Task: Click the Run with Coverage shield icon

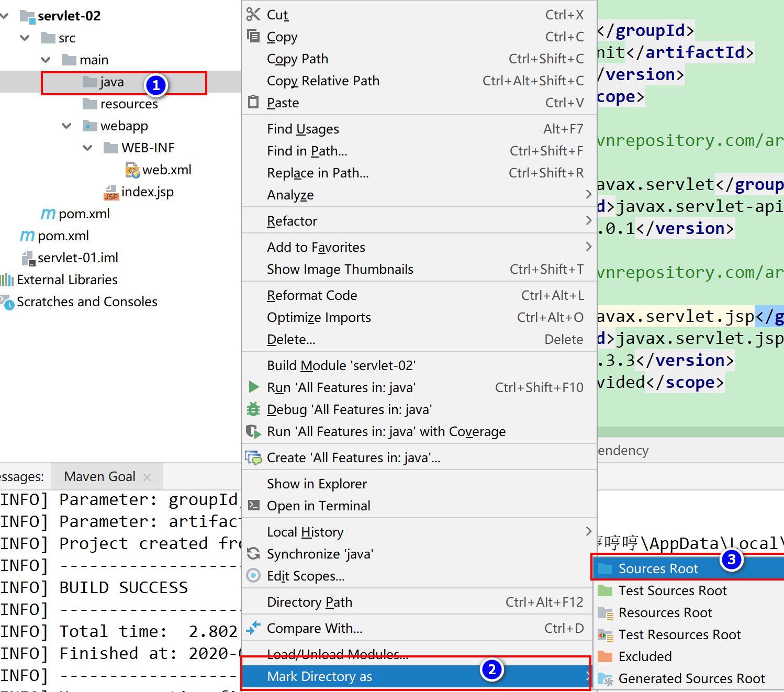Action: pos(253,431)
